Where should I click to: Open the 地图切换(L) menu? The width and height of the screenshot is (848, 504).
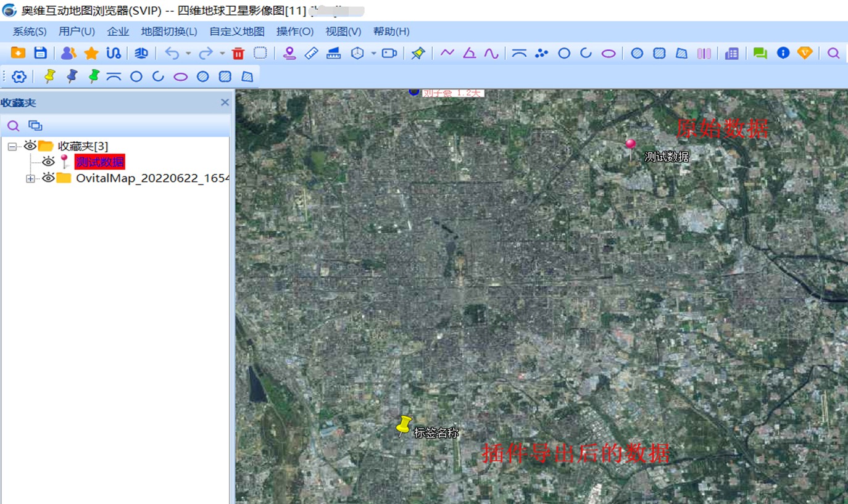[x=168, y=31]
